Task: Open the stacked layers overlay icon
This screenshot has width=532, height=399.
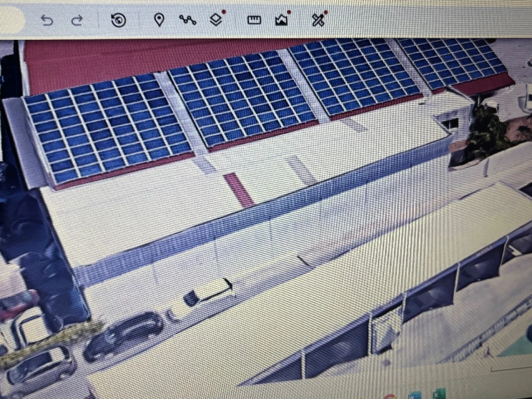Action: click(x=216, y=20)
